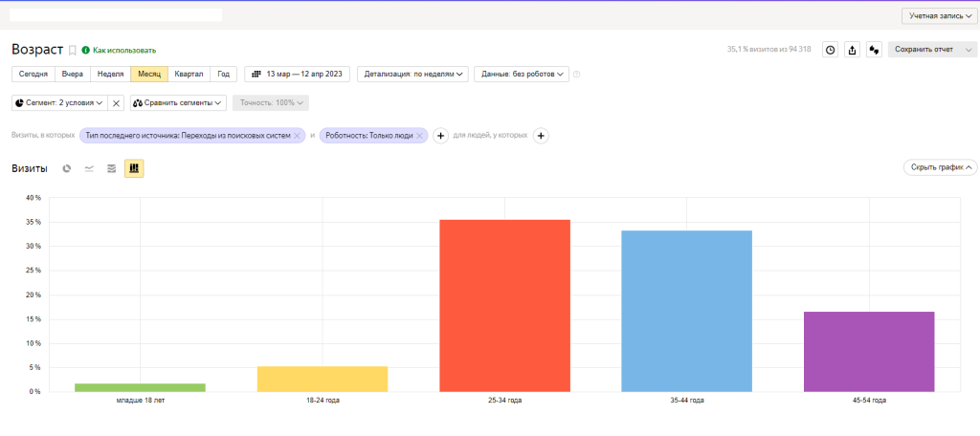Open the date range 13 мар — 12 апр 2023
980x436 pixels.
[297, 74]
